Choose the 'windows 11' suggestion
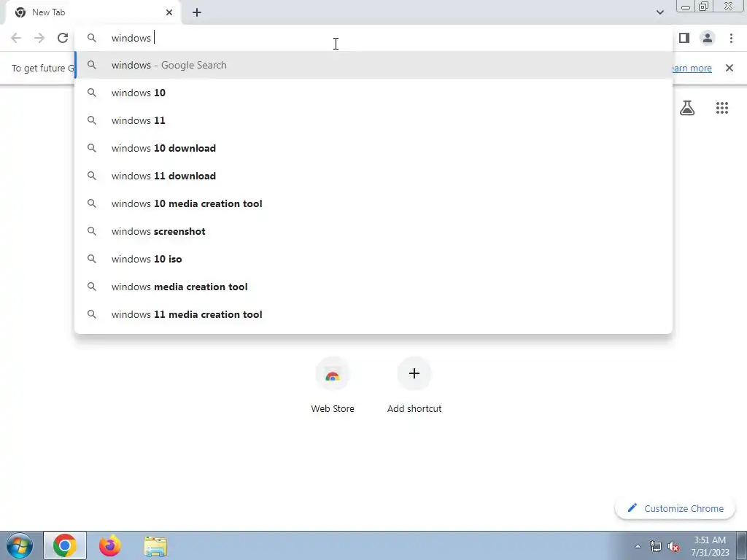This screenshot has height=560, width=747. pos(373,120)
